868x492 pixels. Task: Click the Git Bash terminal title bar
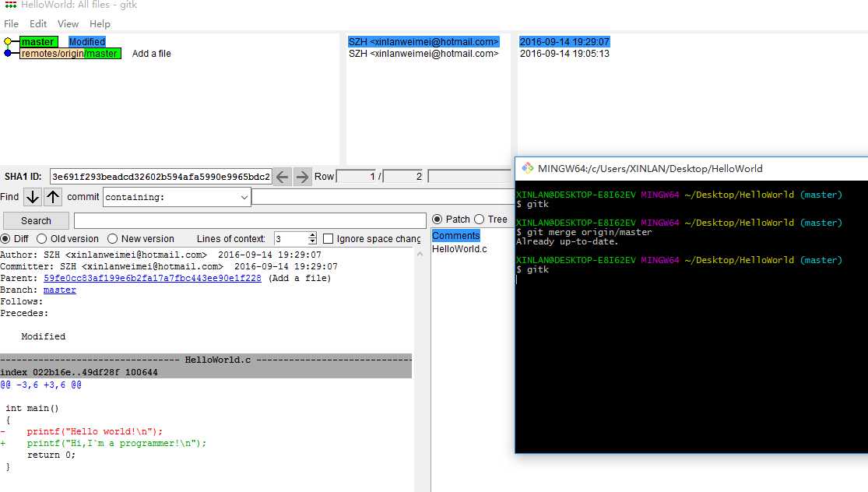pyautogui.click(x=691, y=169)
